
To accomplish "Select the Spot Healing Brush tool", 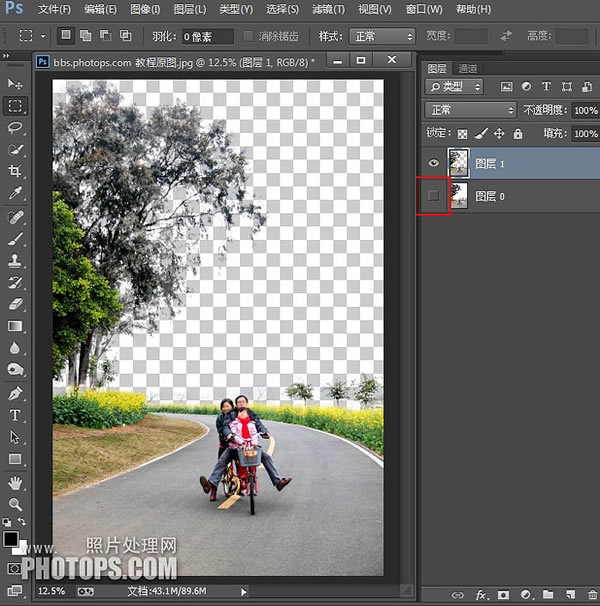I will 15,217.
